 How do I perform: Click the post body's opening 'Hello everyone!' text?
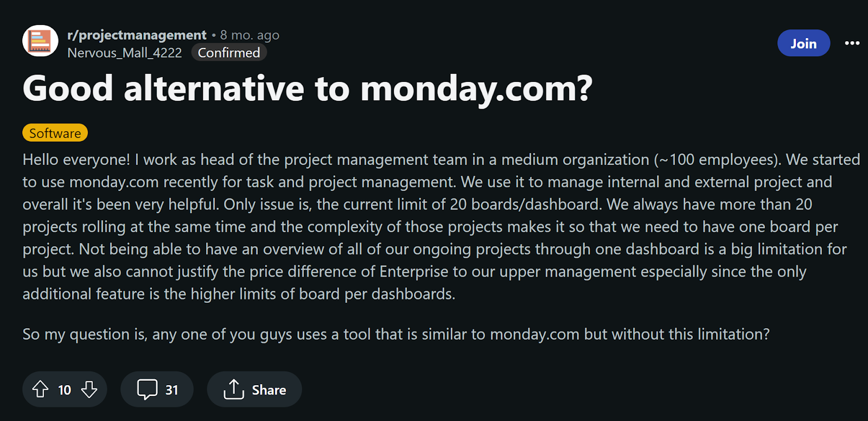click(x=76, y=160)
